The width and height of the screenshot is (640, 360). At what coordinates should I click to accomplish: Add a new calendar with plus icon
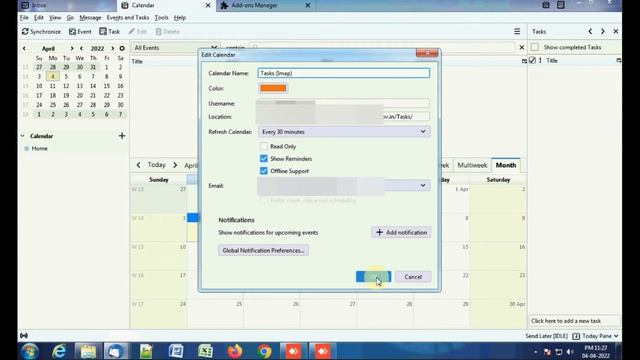tap(122, 136)
